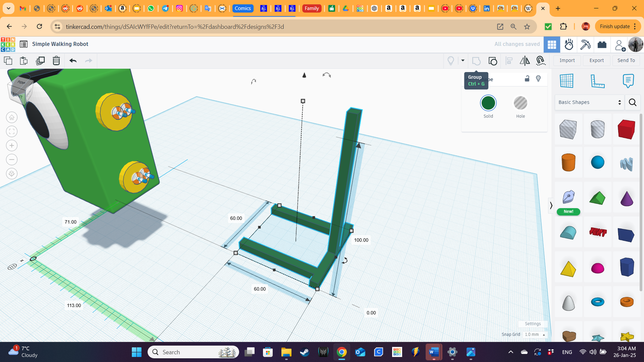Expand the show-light dropdown arrow in toolbar

pos(463,60)
